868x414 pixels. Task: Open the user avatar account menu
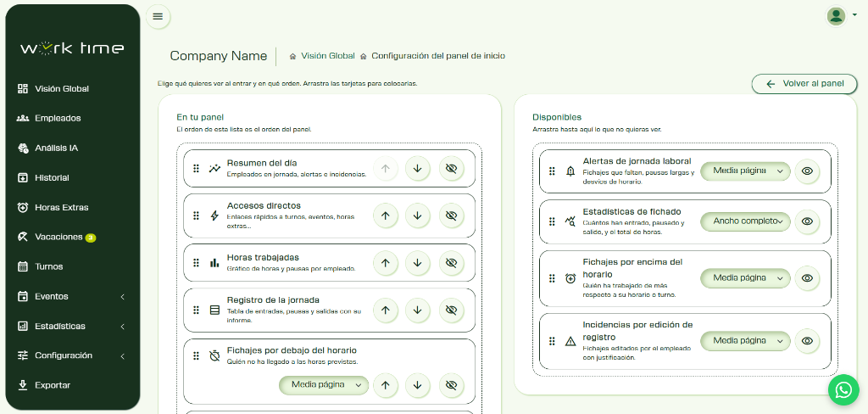[836, 15]
